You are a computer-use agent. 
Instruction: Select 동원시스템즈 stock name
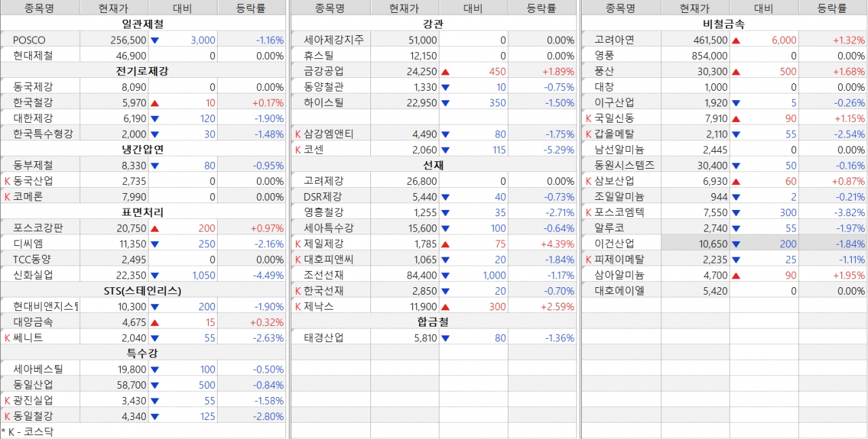pos(624,165)
